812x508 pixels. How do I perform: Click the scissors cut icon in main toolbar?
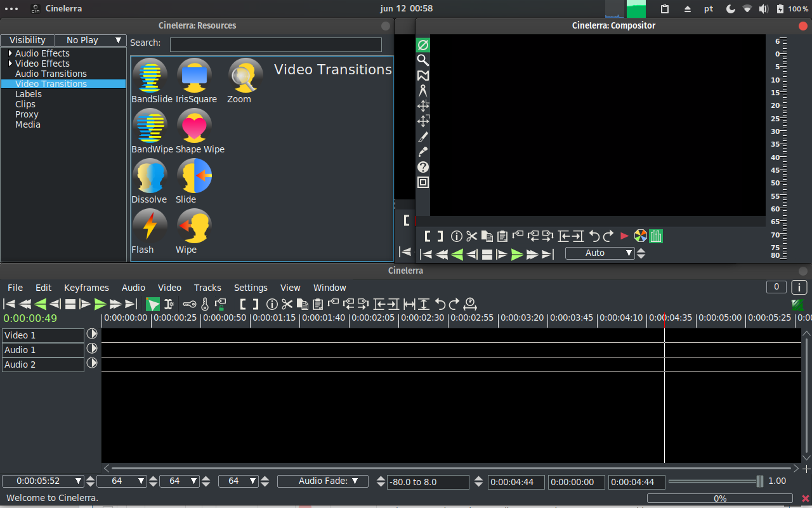point(287,304)
